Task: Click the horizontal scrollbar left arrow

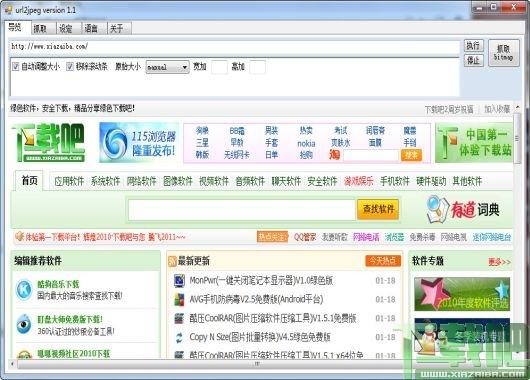Action: coord(13,364)
